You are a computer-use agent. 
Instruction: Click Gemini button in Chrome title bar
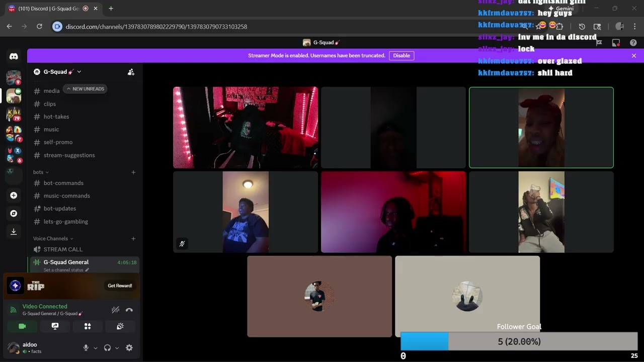[x=561, y=9]
